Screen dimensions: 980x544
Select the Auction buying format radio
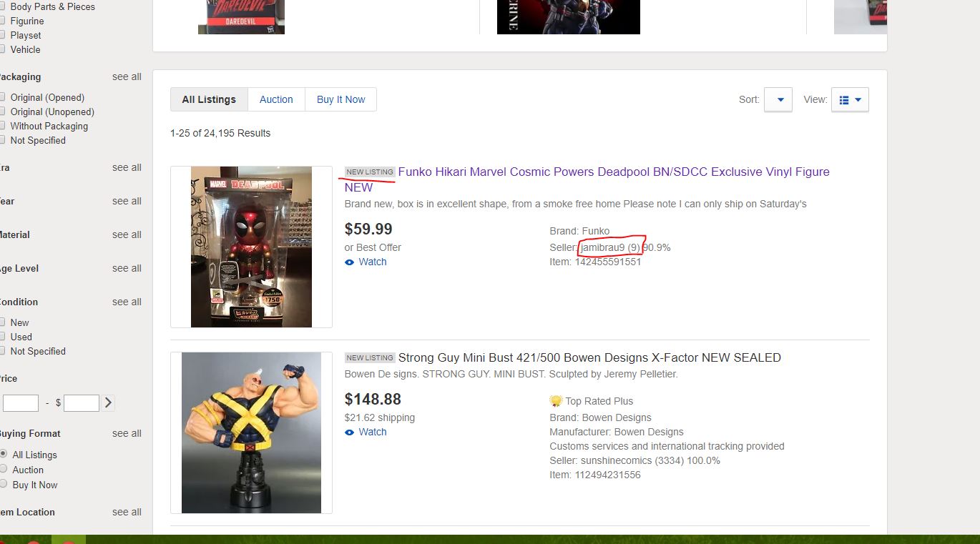click(3, 469)
